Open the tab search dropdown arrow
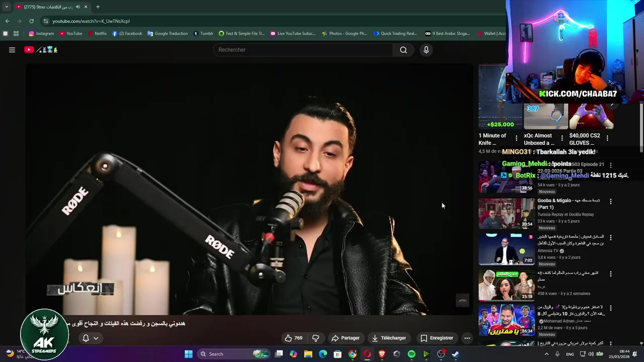The image size is (644, 362). 7,7
